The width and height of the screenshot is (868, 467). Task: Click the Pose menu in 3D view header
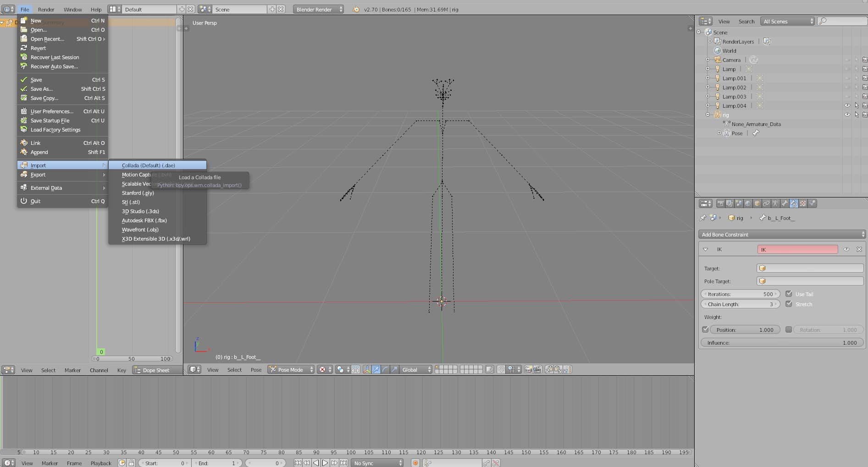pyautogui.click(x=256, y=370)
